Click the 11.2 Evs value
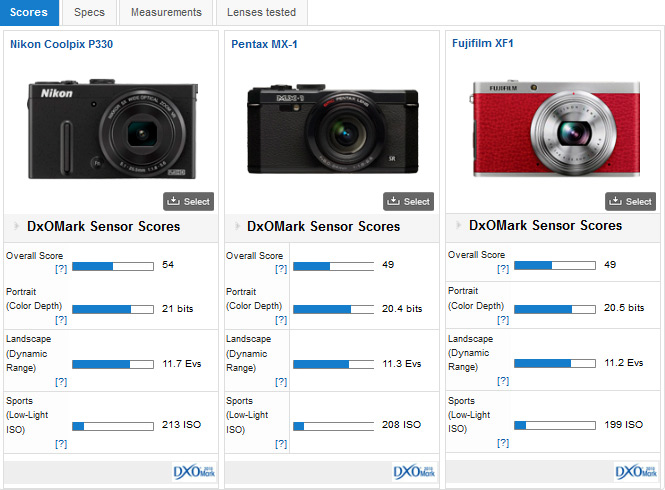Image resolution: width=665 pixels, height=490 pixels. coord(623,363)
